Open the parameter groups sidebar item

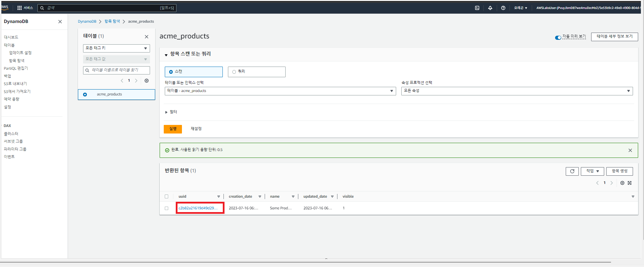click(x=15, y=149)
